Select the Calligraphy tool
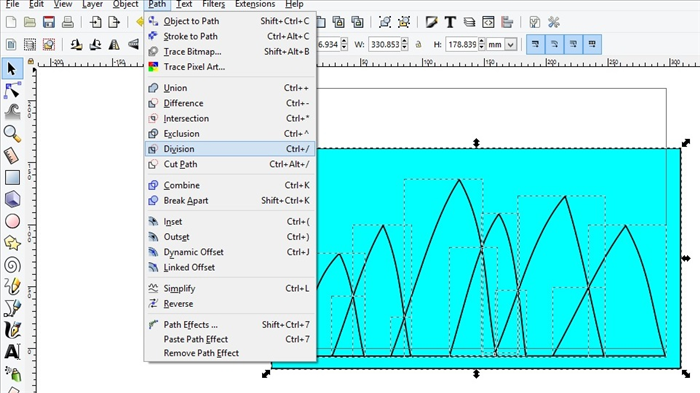Screen dimensions: 700x393 click(12, 330)
